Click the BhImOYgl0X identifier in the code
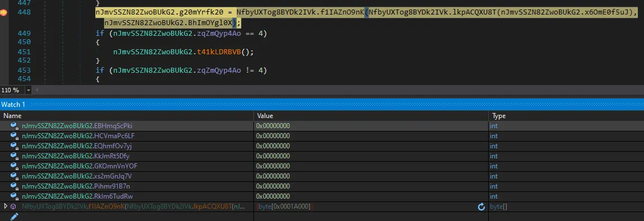 (210, 22)
